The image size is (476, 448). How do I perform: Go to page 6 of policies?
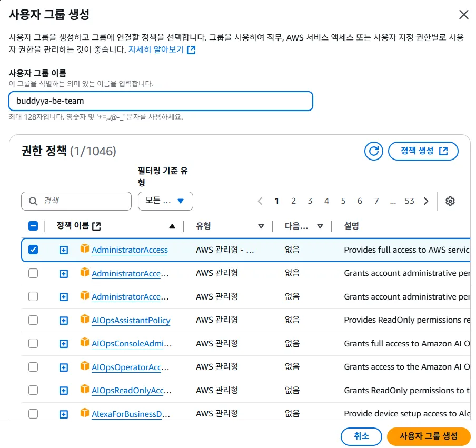pyautogui.click(x=360, y=201)
